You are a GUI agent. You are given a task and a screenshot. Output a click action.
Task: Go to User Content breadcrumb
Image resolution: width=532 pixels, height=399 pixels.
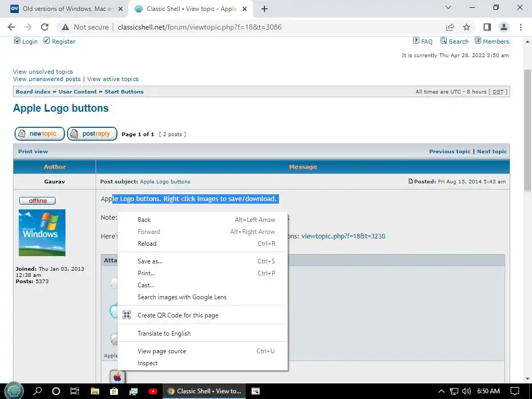coord(78,91)
